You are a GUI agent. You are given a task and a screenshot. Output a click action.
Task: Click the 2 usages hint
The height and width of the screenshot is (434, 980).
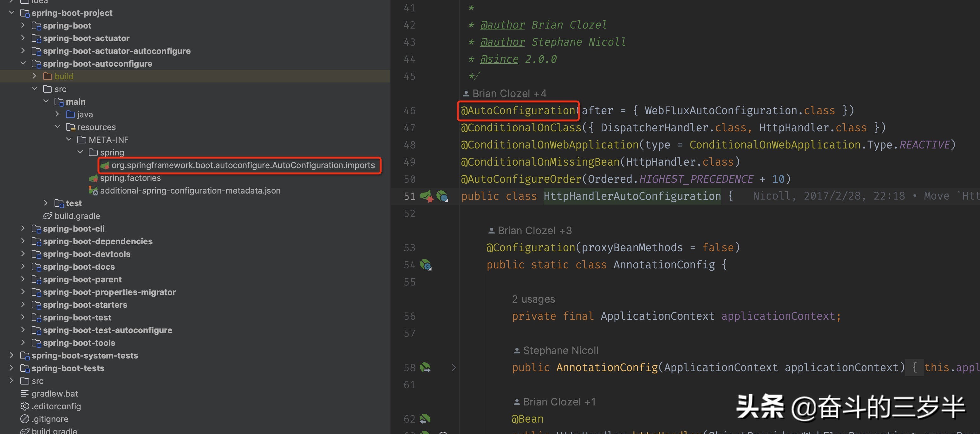click(x=533, y=299)
